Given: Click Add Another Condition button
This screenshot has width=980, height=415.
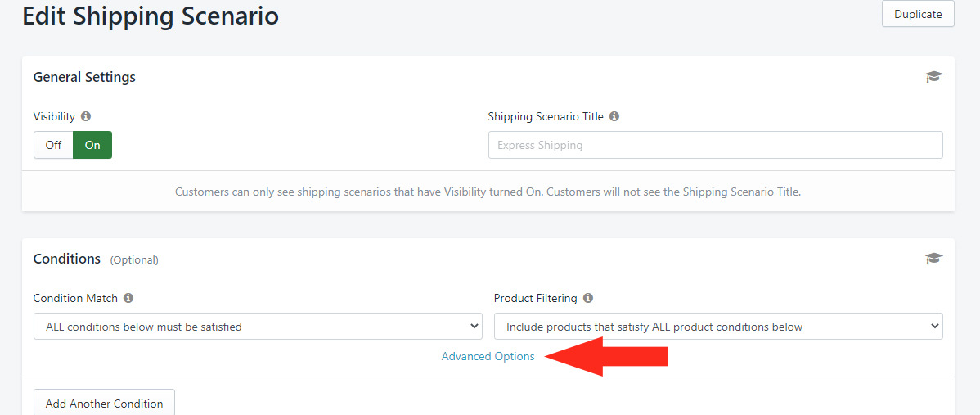Looking at the screenshot, I should point(105,404).
